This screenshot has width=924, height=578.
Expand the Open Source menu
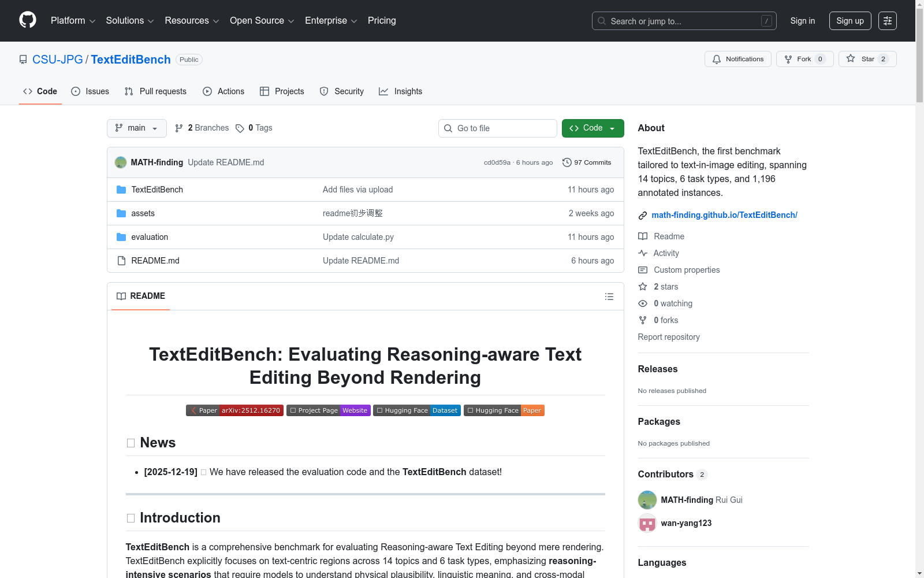pyautogui.click(x=262, y=21)
